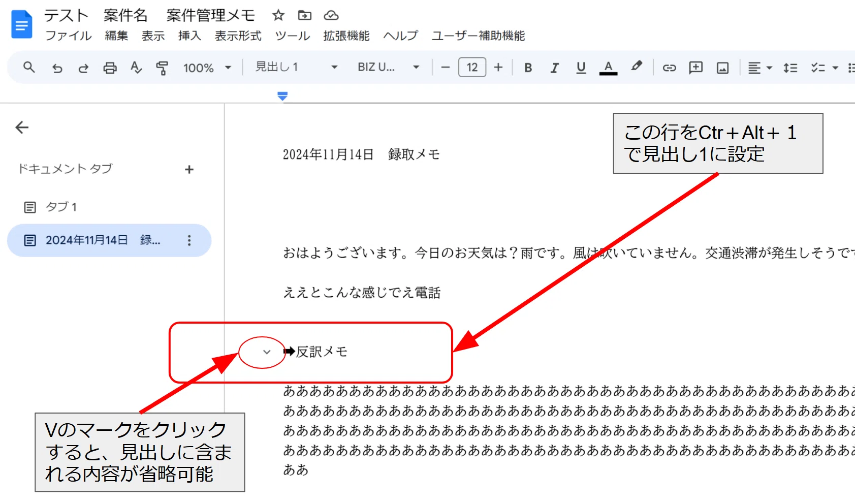
Task: Click the ruler left indent marker
Action: click(x=283, y=96)
